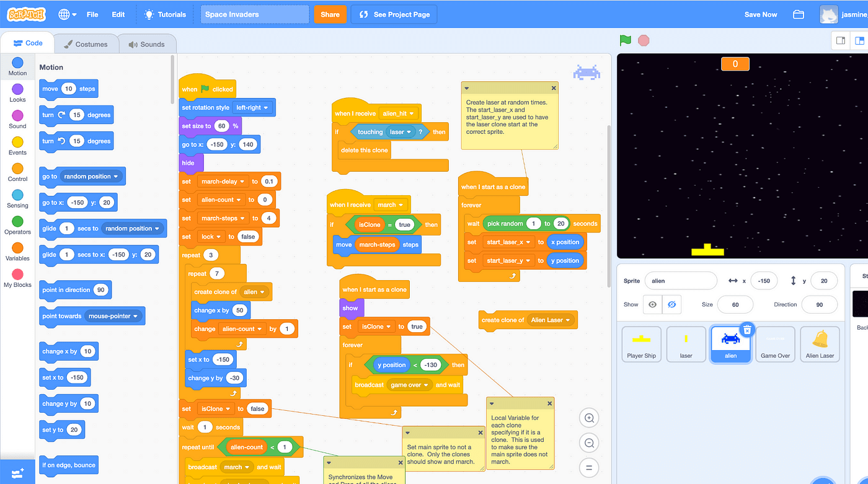Image resolution: width=868 pixels, height=484 pixels.
Task: Click the Space Invaders project title field
Action: pyautogui.click(x=254, y=14)
